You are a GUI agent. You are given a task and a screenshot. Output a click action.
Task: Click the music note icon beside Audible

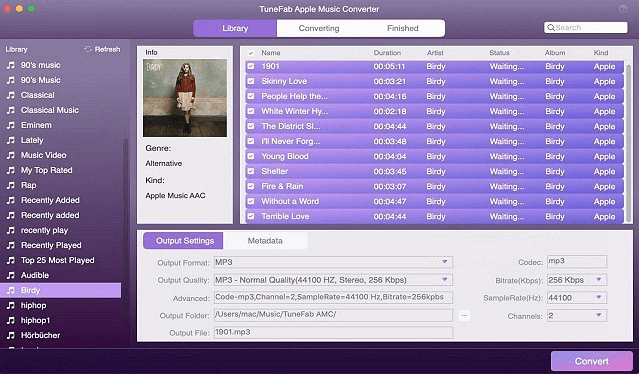(x=11, y=275)
